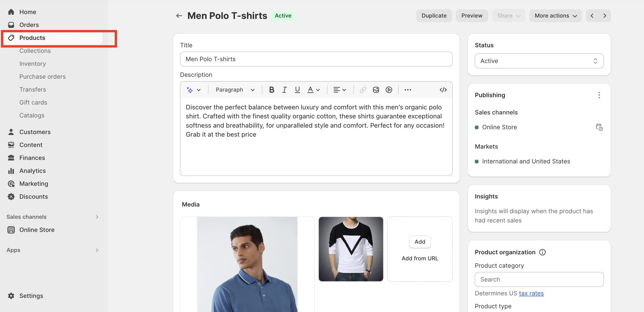
Task: Select the blue polo shirt image
Action: point(247,264)
